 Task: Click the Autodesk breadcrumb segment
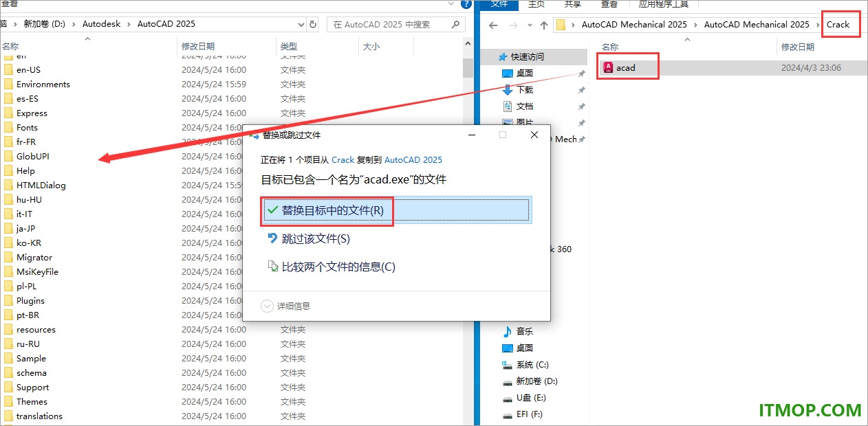tap(101, 24)
